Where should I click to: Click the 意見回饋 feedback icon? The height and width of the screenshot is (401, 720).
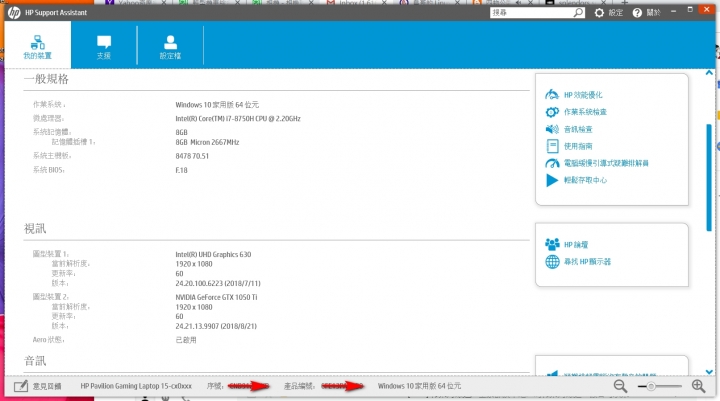(x=21, y=386)
